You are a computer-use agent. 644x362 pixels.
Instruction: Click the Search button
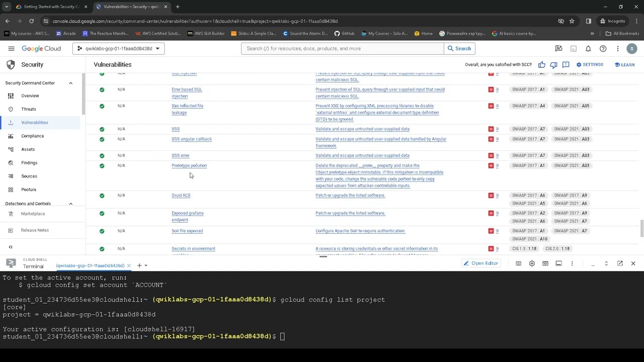(x=459, y=49)
